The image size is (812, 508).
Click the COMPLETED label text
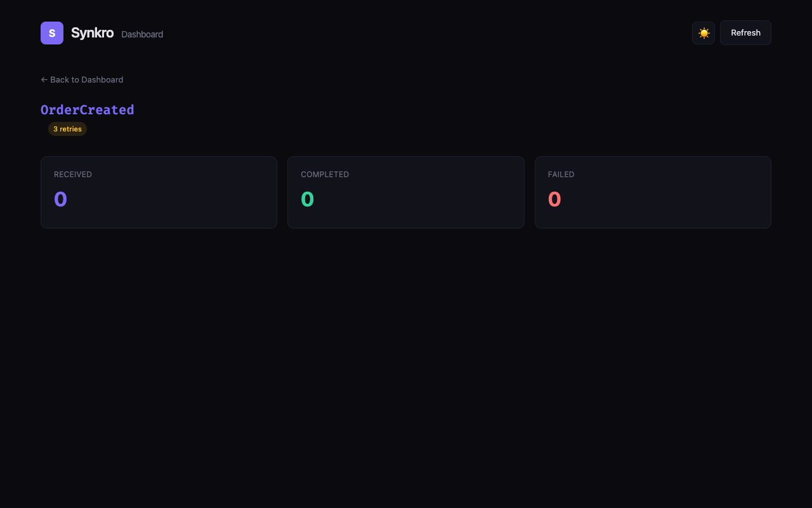[x=325, y=175]
